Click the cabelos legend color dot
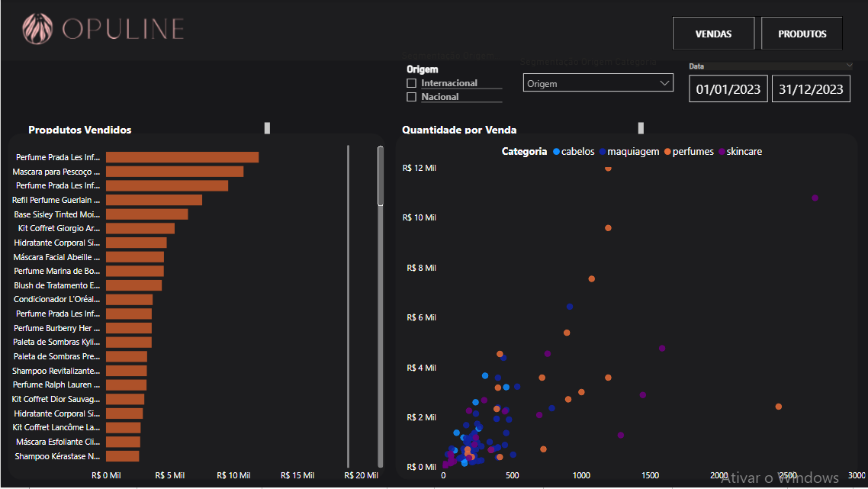 (556, 152)
